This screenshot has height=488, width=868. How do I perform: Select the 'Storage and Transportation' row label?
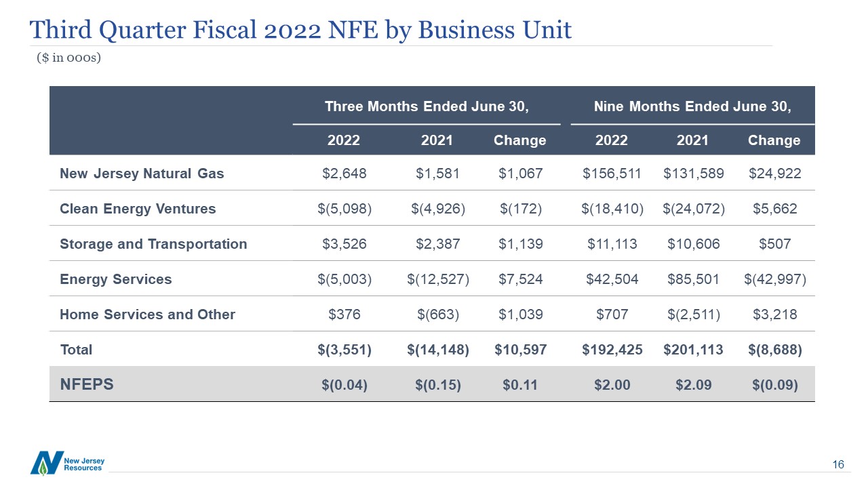click(x=153, y=244)
